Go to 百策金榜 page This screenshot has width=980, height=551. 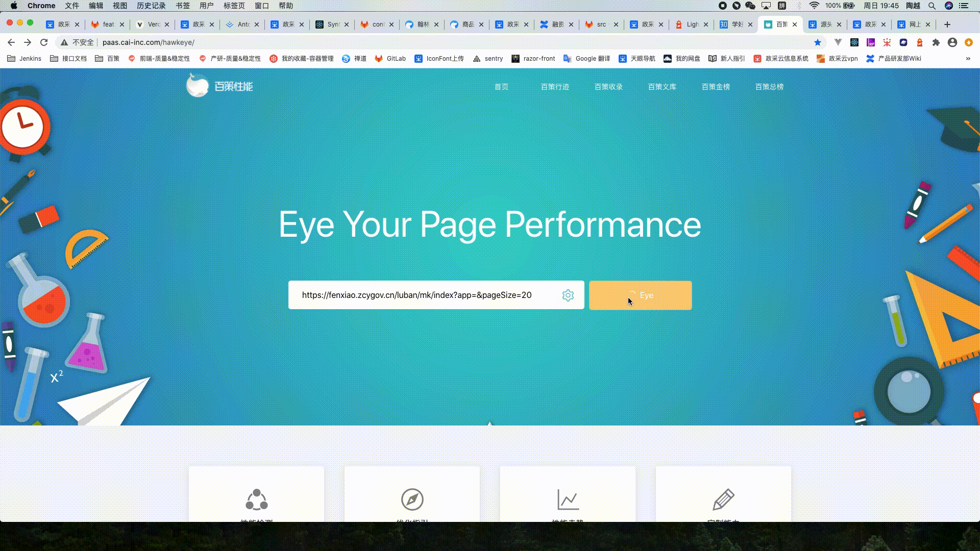pyautogui.click(x=716, y=87)
